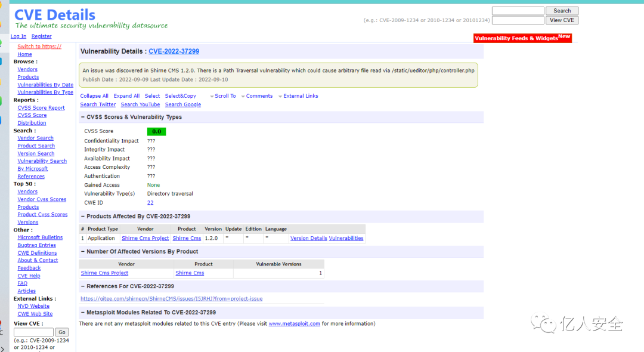The height and width of the screenshot is (352, 644).
Task: Open Microsoft Bulletins link
Action: point(41,237)
